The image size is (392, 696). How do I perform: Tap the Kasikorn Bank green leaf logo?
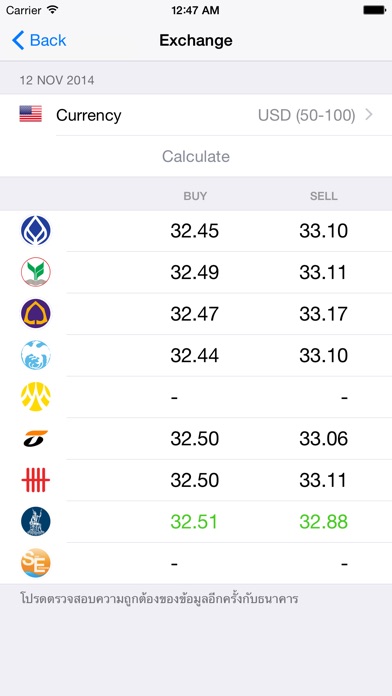[x=36, y=272]
